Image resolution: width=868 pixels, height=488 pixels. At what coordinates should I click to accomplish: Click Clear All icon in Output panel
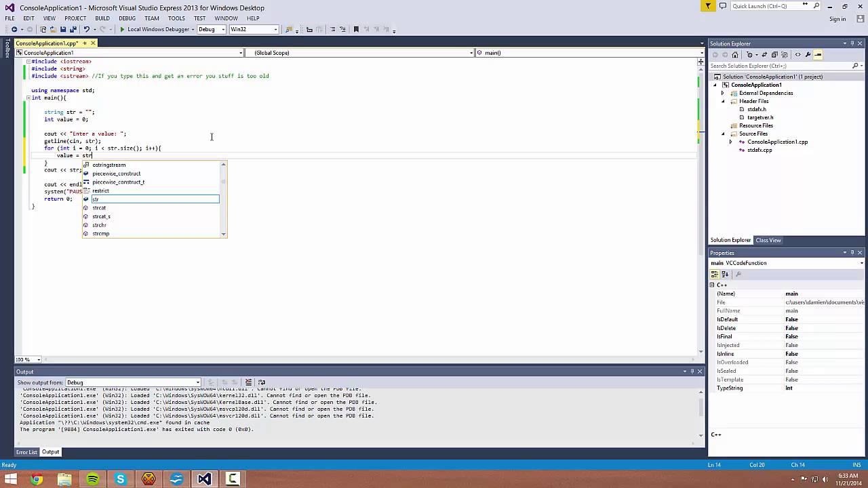248,382
